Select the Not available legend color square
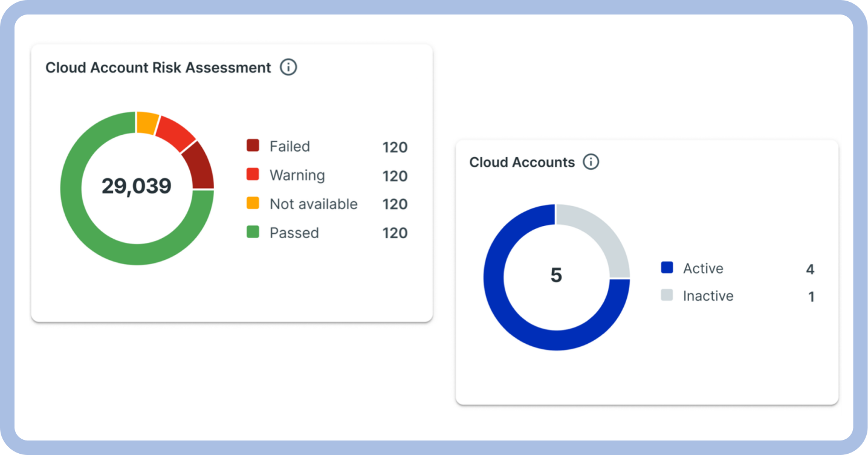This screenshot has width=868, height=455. tap(253, 203)
